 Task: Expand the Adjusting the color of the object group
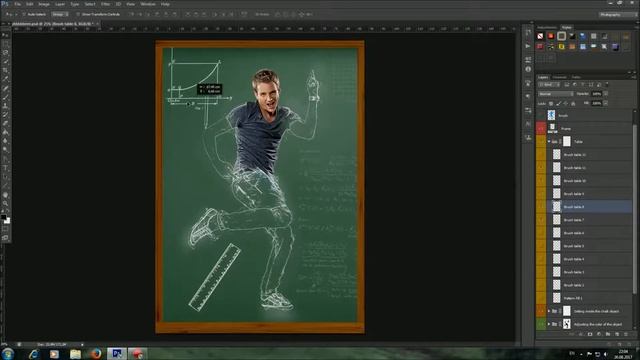tap(549, 324)
